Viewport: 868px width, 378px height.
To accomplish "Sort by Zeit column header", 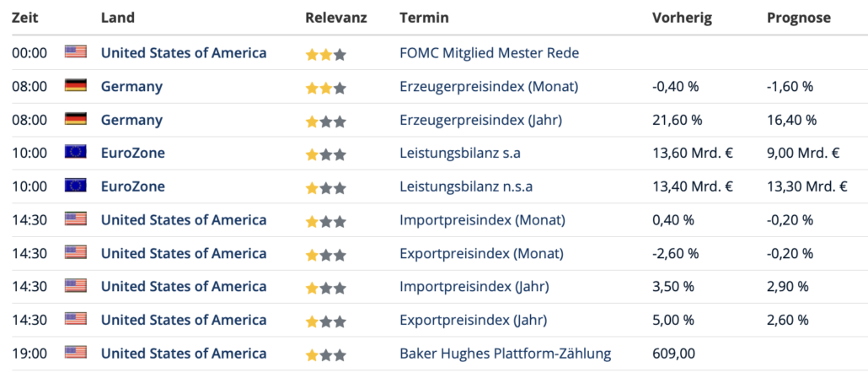I will [x=25, y=18].
